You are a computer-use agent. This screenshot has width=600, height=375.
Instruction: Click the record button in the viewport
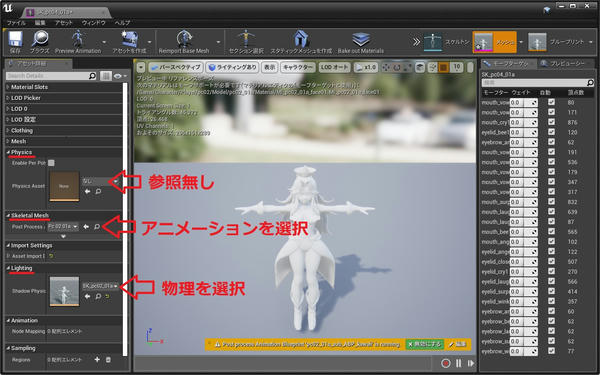click(446, 363)
